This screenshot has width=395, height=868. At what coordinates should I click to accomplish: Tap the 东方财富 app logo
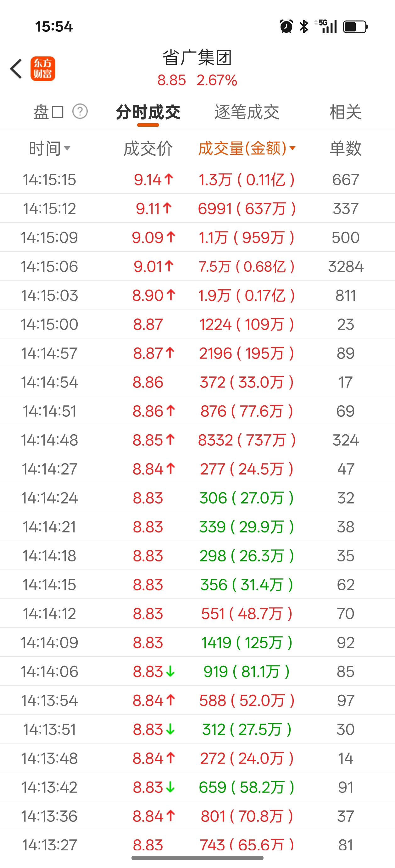[x=43, y=69]
